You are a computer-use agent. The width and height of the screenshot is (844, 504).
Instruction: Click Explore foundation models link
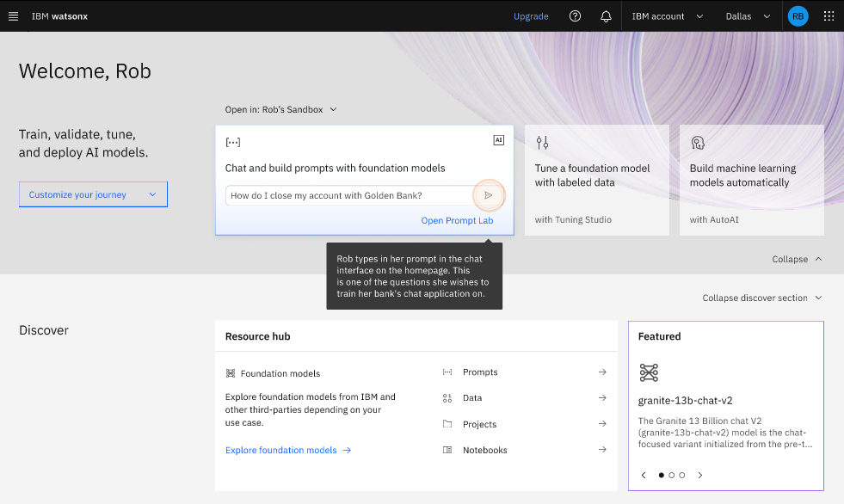point(288,450)
